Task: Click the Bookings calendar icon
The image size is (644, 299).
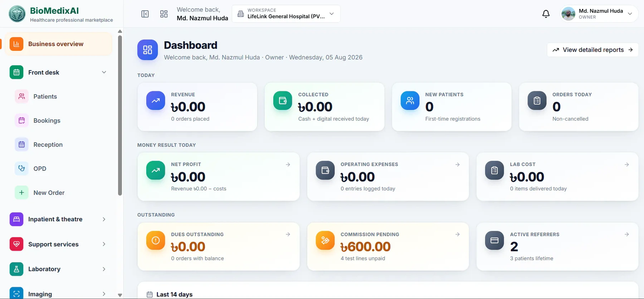Action: pos(21,120)
